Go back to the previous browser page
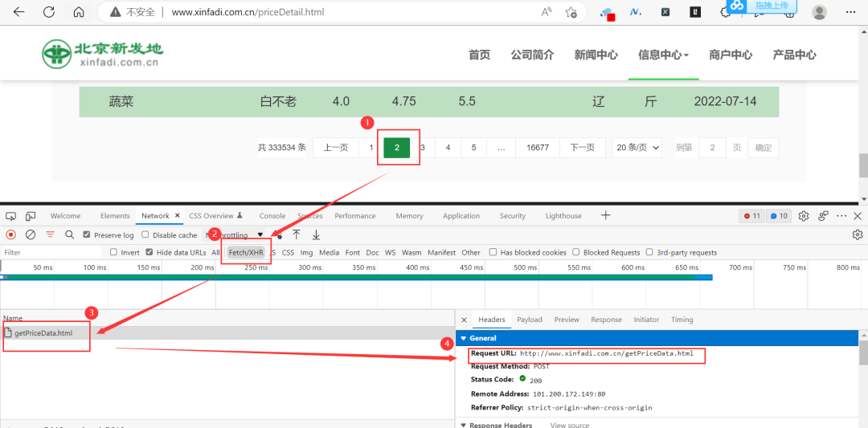 18,12
